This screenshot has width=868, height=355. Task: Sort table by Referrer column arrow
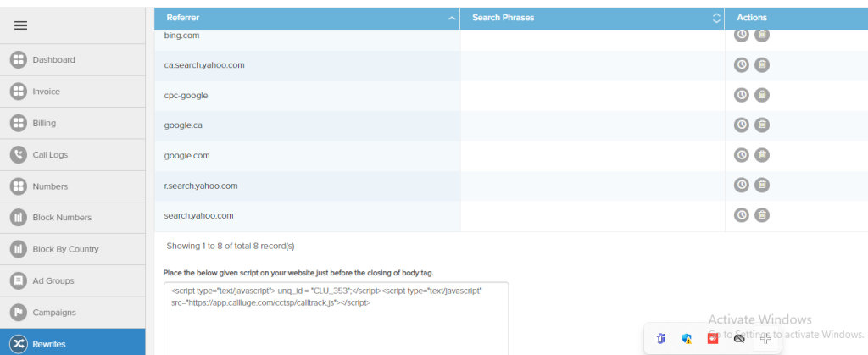451,18
